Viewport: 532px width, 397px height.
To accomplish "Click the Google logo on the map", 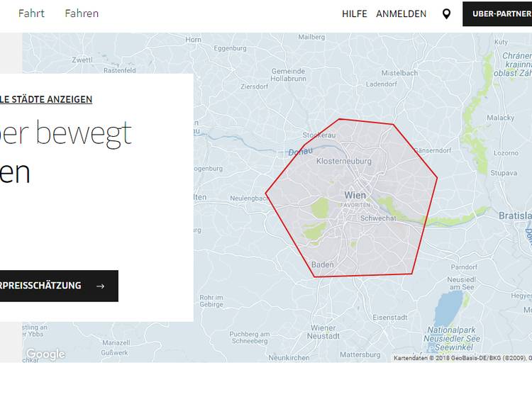I will click(45, 354).
